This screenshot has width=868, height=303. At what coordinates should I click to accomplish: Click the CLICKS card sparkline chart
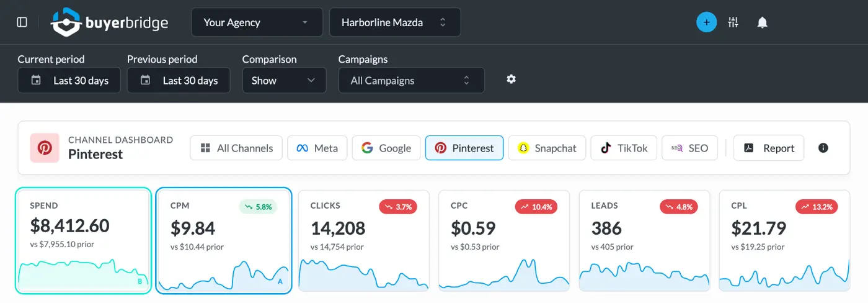[x=364, y=274]
